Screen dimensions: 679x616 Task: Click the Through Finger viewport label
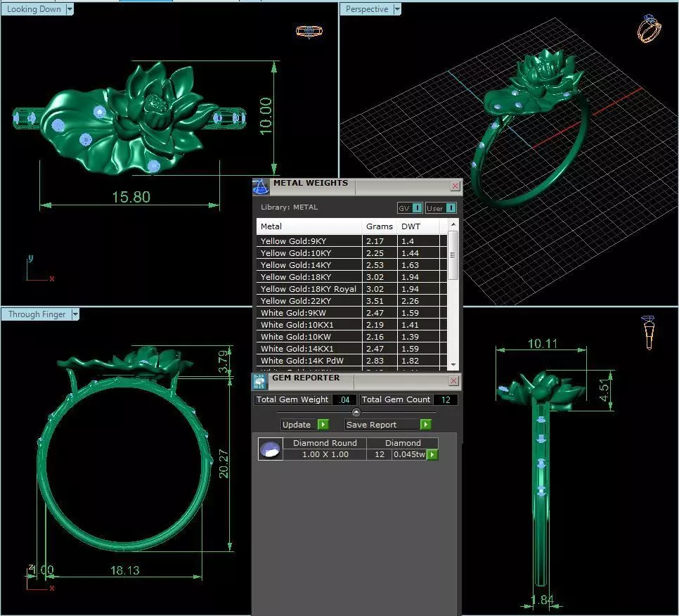37,314
